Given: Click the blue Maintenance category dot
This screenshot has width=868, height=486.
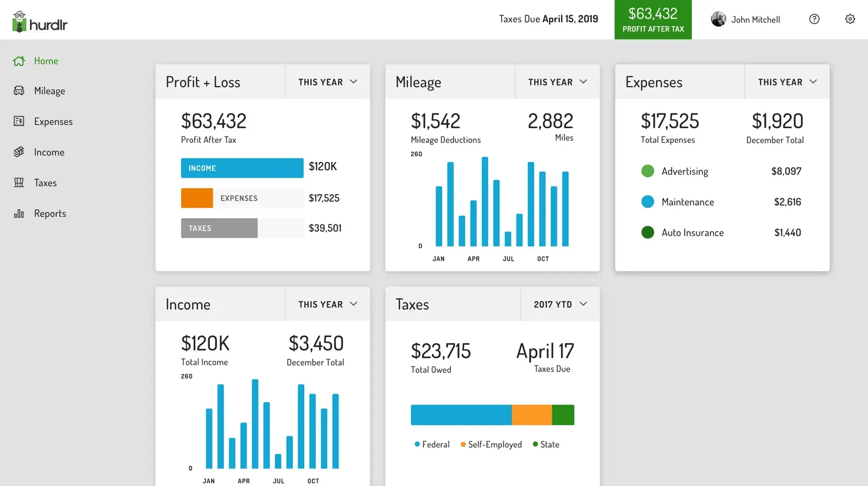Looking at the screenshot, I should (x=648, y=202).
